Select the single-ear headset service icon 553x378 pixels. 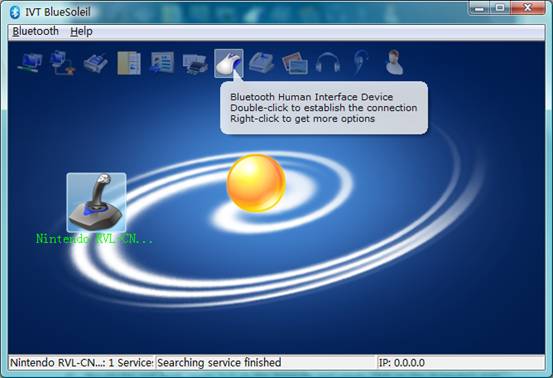tap(360, 63)
